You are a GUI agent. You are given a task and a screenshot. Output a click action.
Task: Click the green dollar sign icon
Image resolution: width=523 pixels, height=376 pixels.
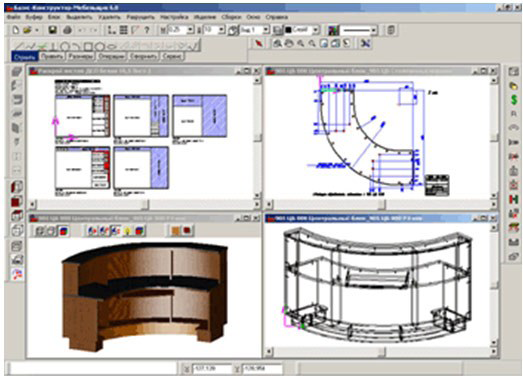(514, 99)
